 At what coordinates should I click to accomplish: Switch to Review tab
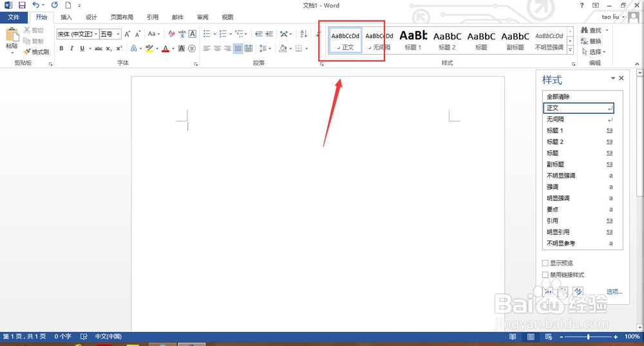(202, 17)
